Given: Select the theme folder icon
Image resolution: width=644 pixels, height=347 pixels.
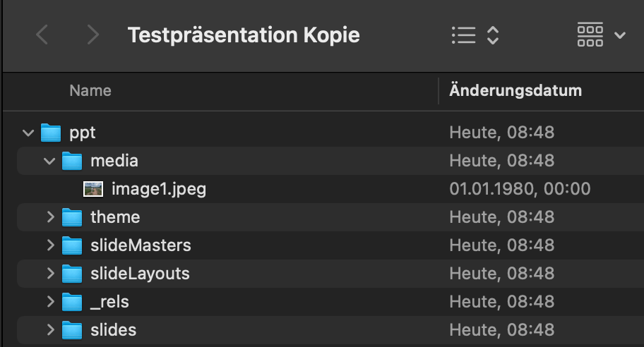Looking at the screenshot, I should (x=72, y=217).
